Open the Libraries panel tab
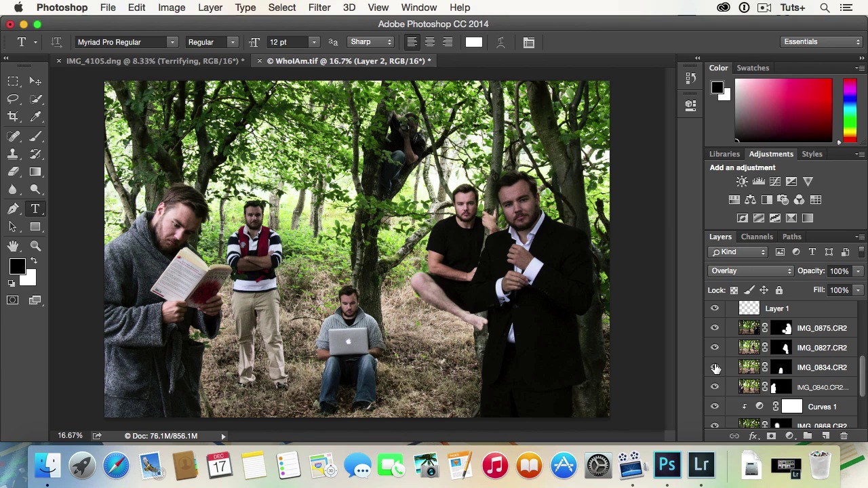868x488 pixels. point(724,154)
